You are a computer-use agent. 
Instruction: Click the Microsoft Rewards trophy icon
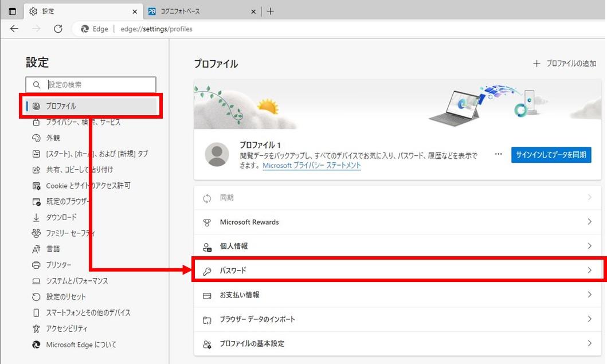207,222
